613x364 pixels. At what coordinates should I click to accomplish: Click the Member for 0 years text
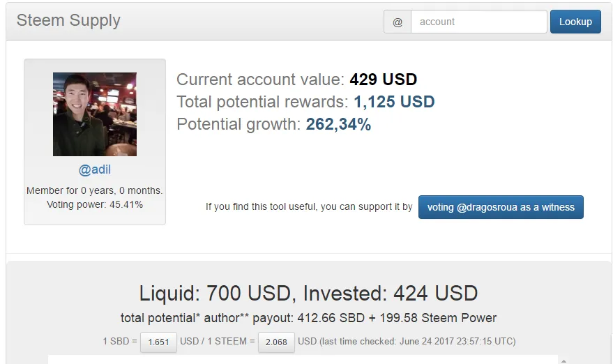pos(95,190)
